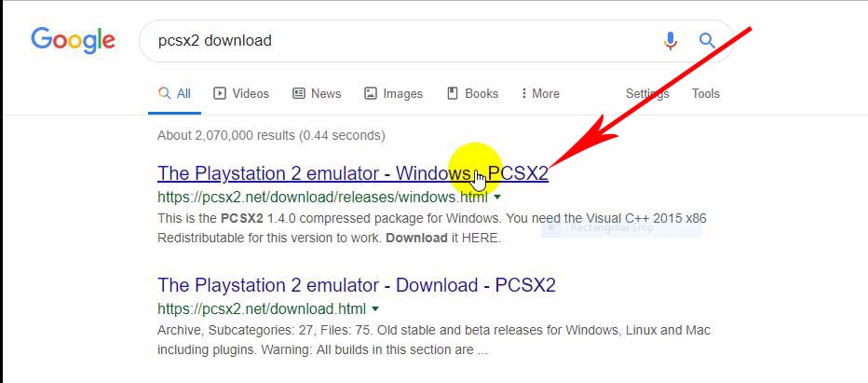868x383 pixels.
Task: Switch to the Videos tab
Action: [x=241, y=94]
